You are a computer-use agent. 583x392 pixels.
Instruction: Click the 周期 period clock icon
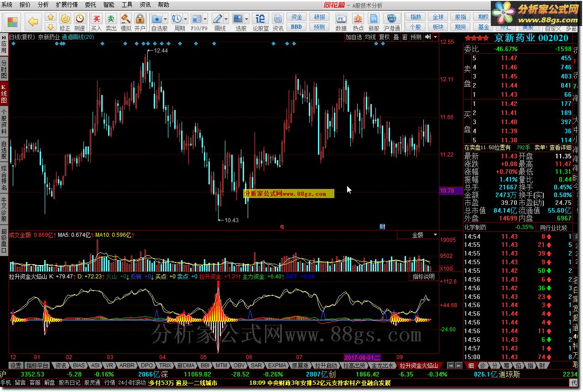click(177, 19)
